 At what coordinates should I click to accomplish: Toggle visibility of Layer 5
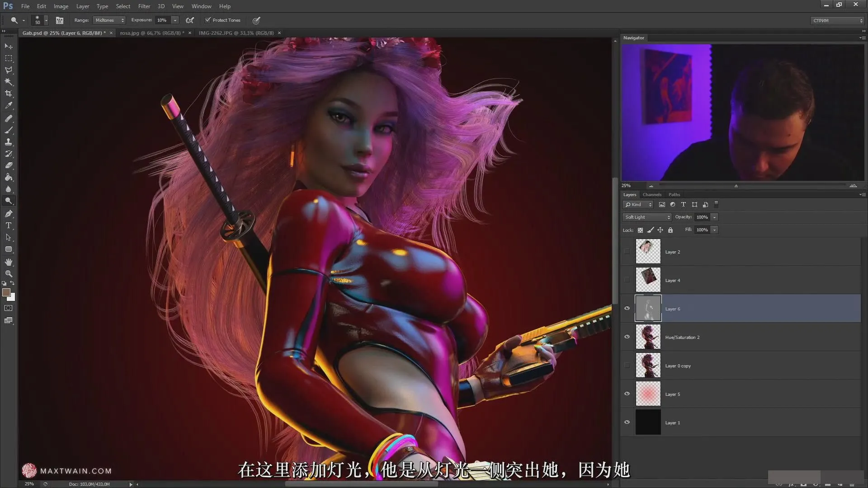coord(627,394)
